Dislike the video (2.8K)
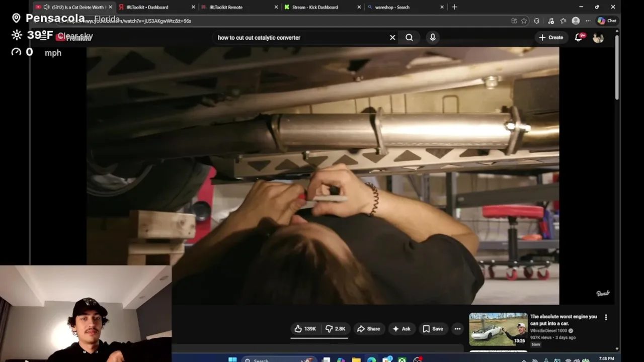 (336, 329)
